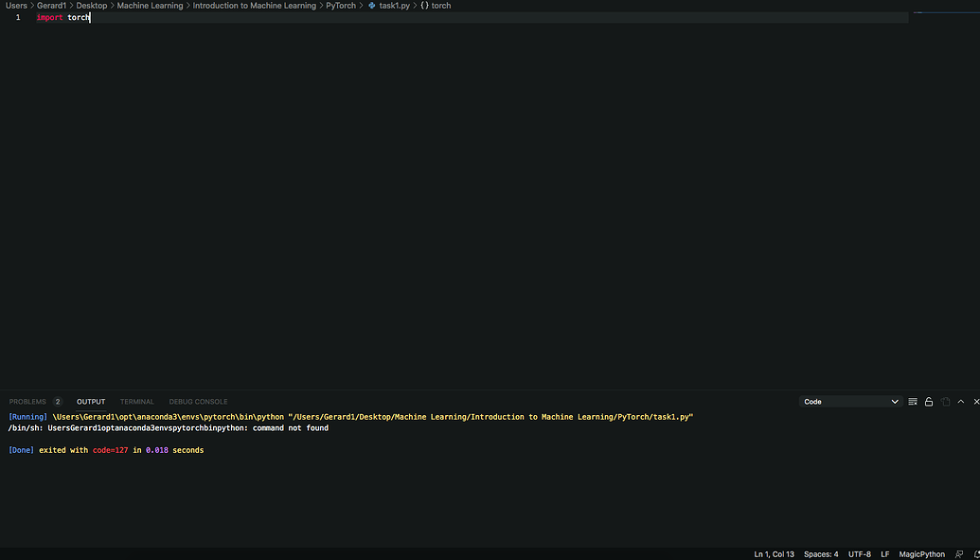Click the Ln 1, Col 13 cursor position
Image resolution: width=980 pixels, height=560 pixels.
click(x=774, y=554)
